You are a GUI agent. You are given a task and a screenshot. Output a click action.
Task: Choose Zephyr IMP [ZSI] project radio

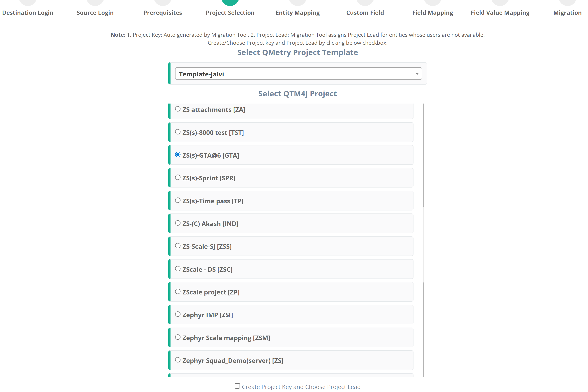178,314
